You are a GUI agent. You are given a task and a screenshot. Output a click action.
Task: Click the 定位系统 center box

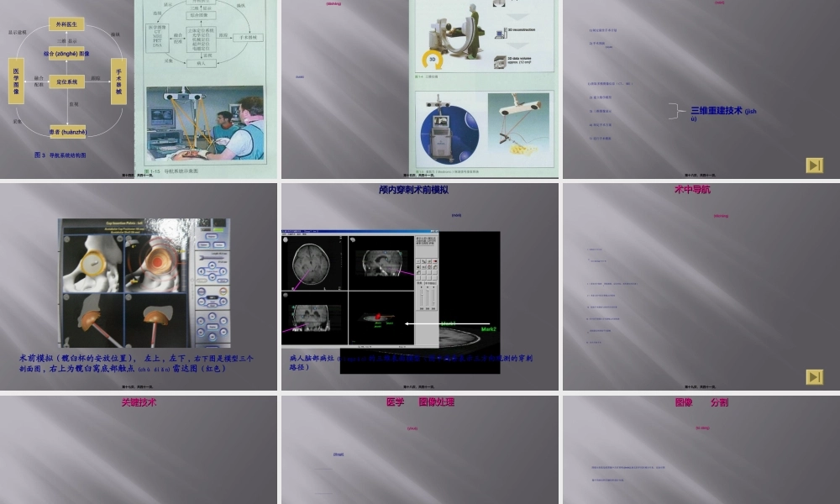coord(67,82)
